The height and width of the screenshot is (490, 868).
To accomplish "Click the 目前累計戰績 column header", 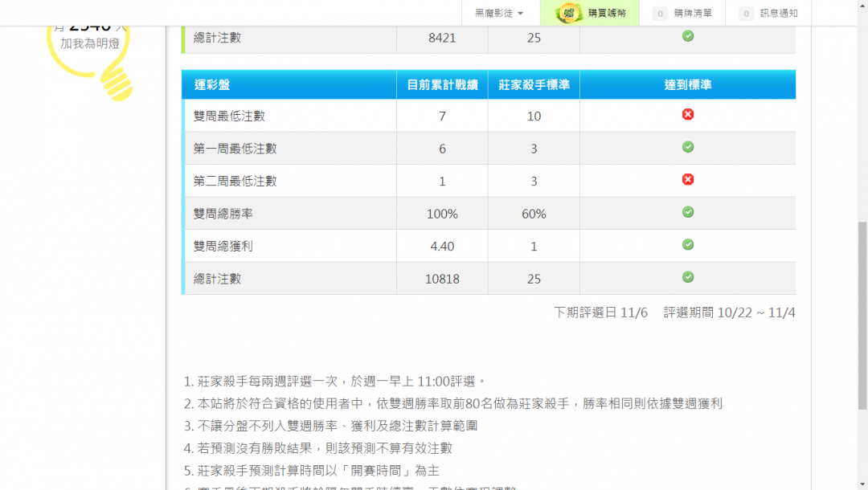I will click(x=442, y=84).
